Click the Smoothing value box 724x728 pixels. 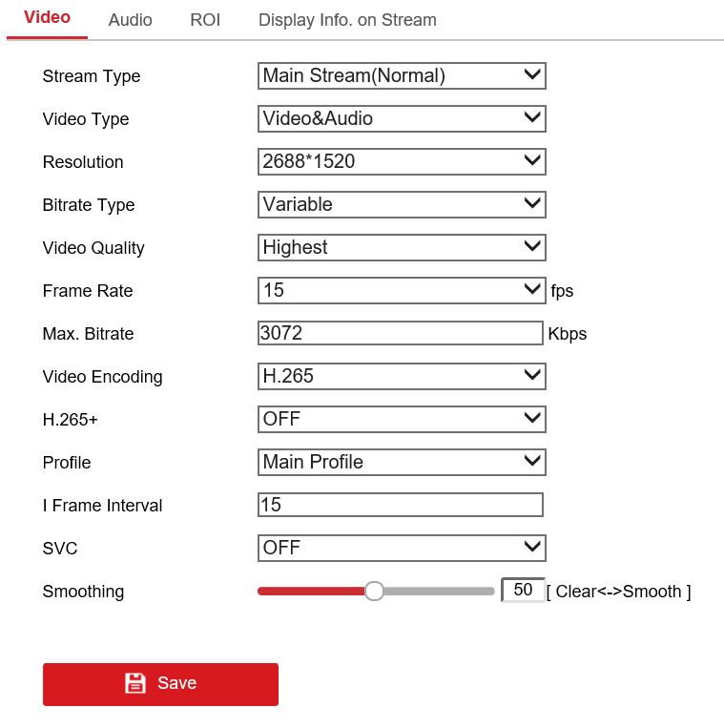(x=523, y=591)
